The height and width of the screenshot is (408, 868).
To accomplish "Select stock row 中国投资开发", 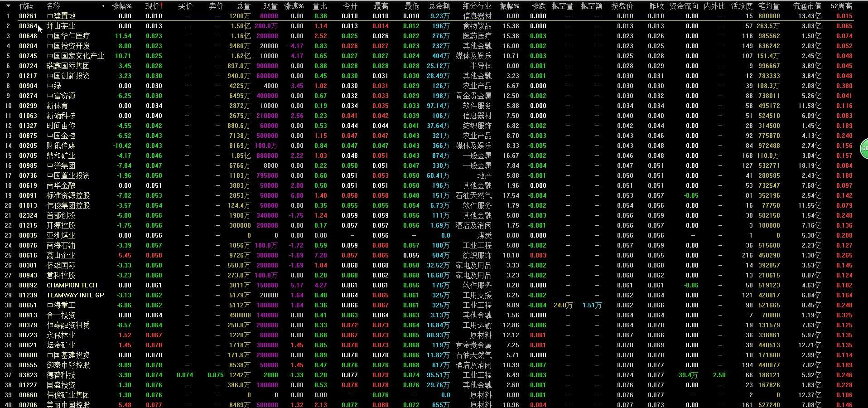I will (x=68, y=46).
